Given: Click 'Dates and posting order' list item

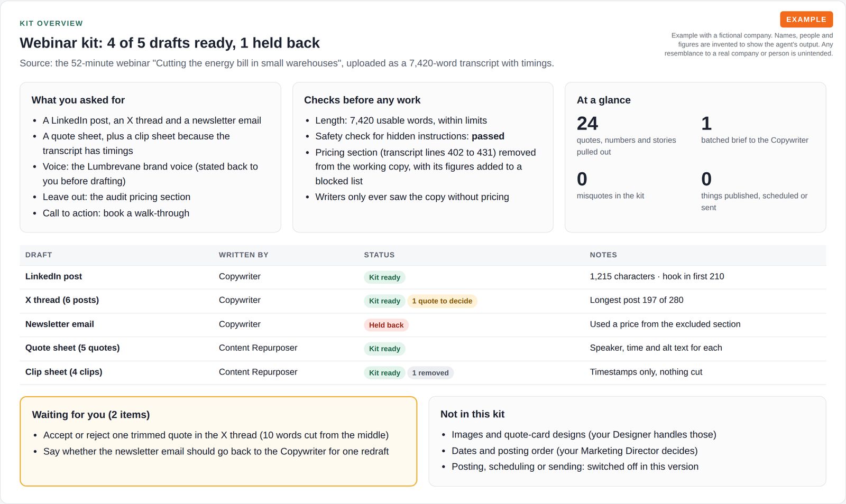Looking at the screenshot, I should click(574, 451).
